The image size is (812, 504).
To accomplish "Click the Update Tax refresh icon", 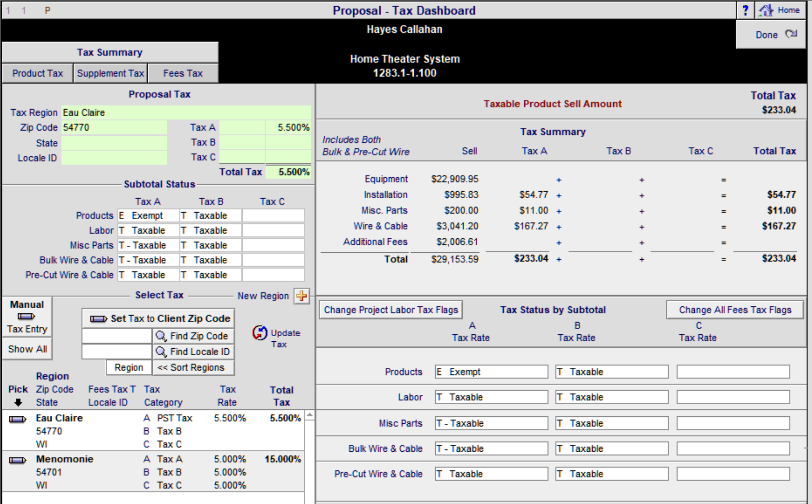I will pyautogui.click(x=260, y=333).
